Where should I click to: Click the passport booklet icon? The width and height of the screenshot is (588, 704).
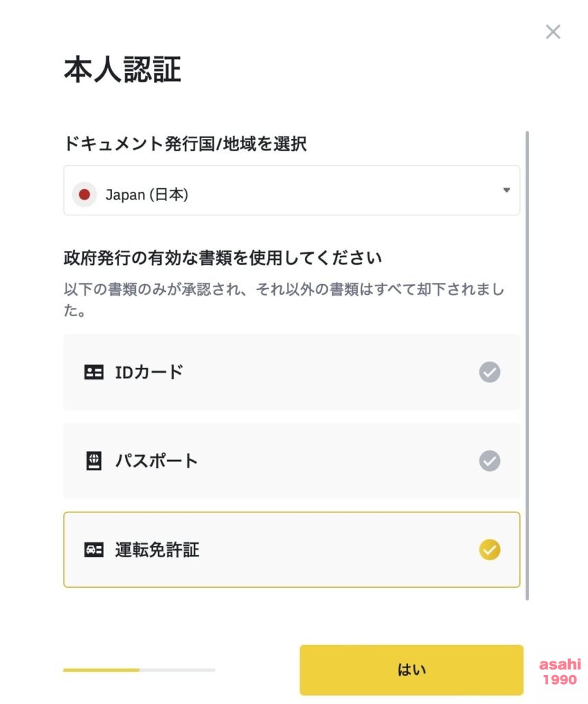[x=93, y=461]
